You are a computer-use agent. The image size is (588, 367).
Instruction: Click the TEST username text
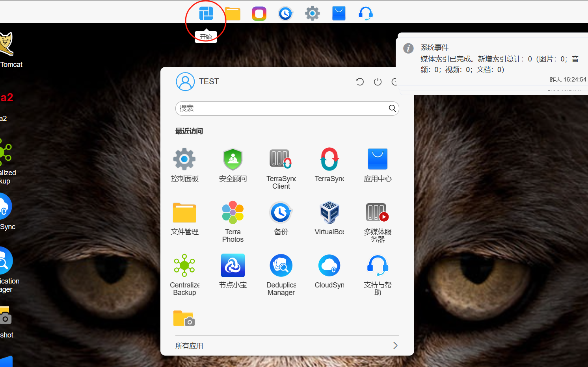click(209, 82)
